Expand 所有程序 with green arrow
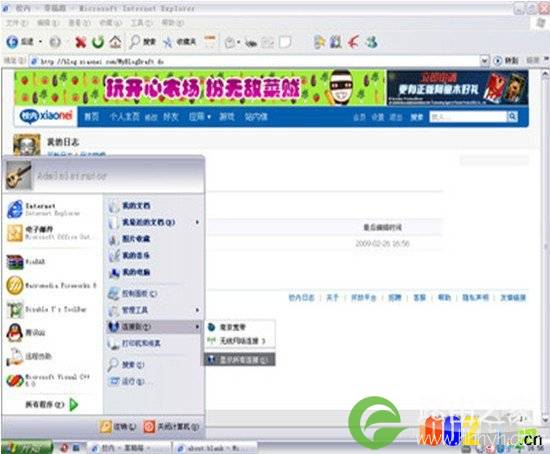 click(52, 405)
